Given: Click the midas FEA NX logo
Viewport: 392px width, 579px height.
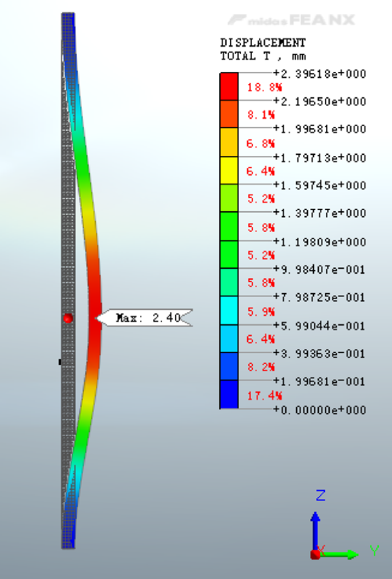Looking at the screenshot, I should point(291,20).
